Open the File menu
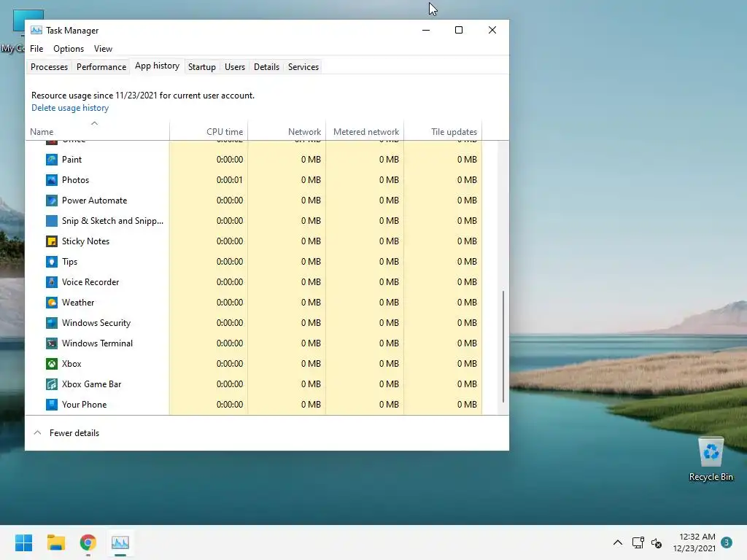 tap(36, 49)
